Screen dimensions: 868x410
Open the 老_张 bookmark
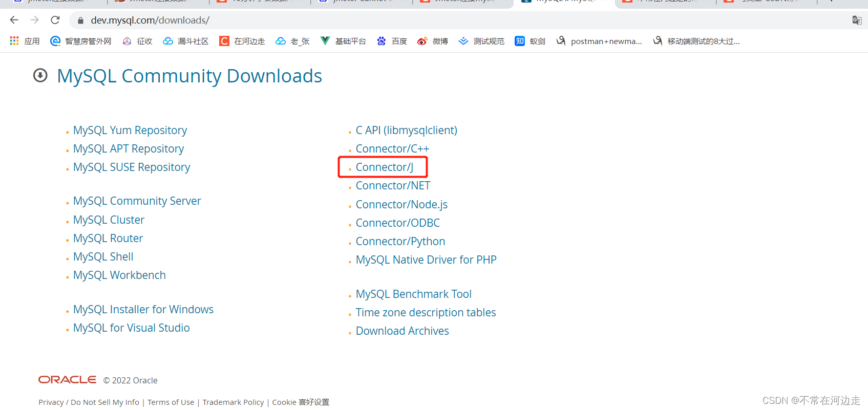coord(292,41)
